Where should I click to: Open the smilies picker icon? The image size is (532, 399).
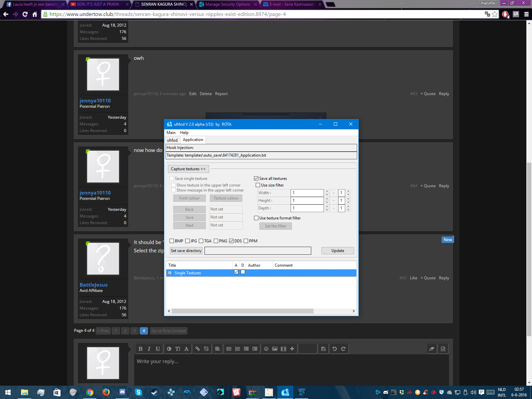[x=266, y=349]
